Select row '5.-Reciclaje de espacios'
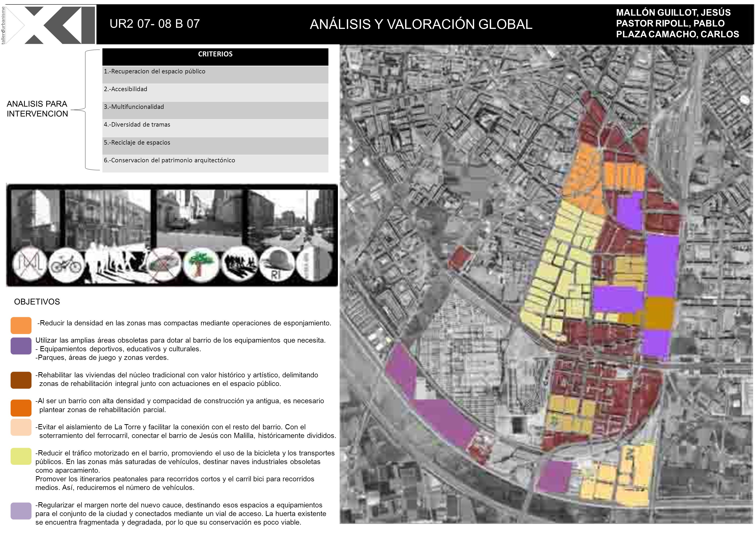Image resolution: width=756 pixels, height=535 pixels. [215, 146]
